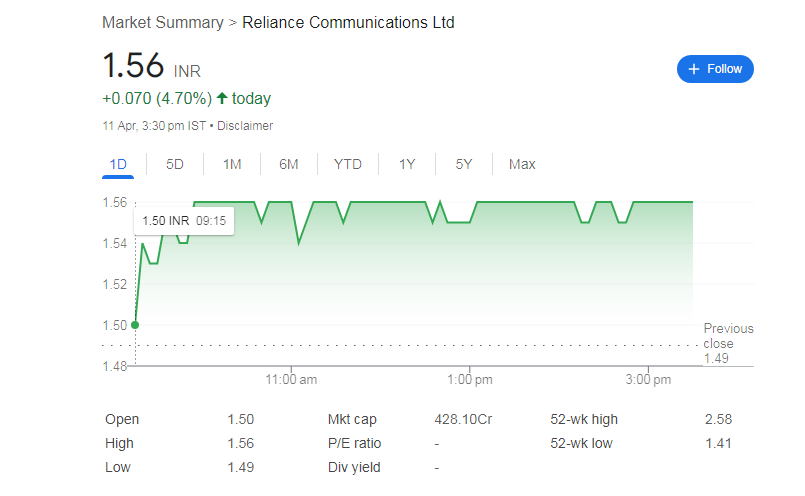Viewport: 805px width, 496px height.
Task: Click the Open value 1.50
Action: click(241, 419)
